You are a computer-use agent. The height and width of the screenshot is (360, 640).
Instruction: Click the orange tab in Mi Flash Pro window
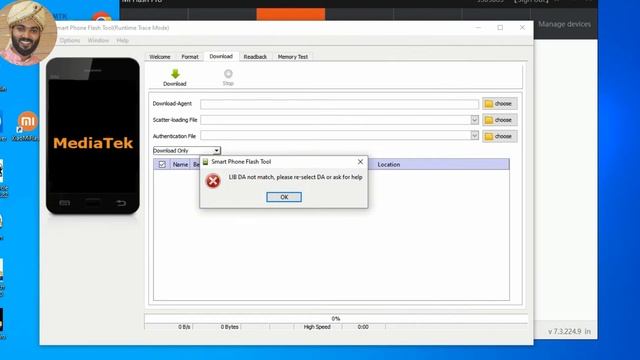point(291,14)
